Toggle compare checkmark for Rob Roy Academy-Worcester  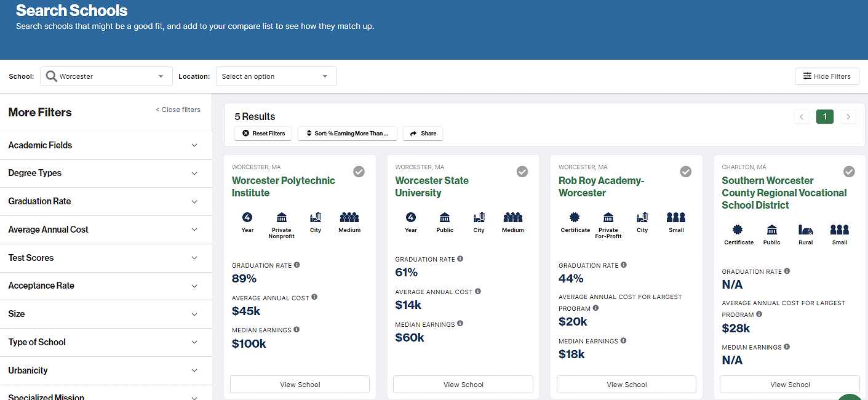[x=685, y=172]
